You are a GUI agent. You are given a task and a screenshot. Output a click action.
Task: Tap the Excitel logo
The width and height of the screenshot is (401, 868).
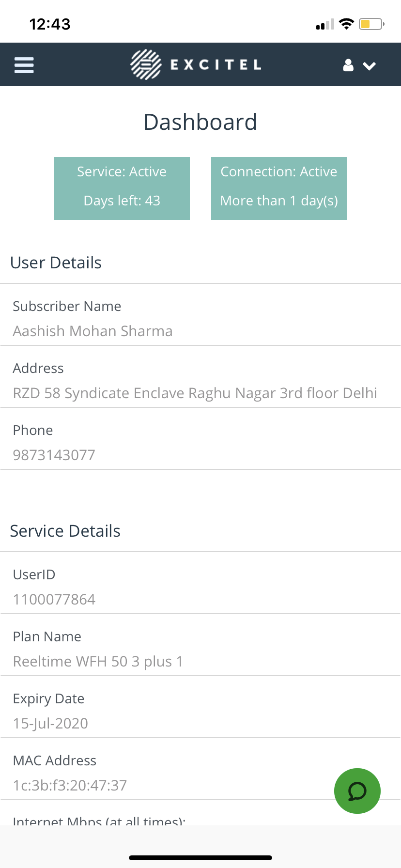tap(196, 64)
